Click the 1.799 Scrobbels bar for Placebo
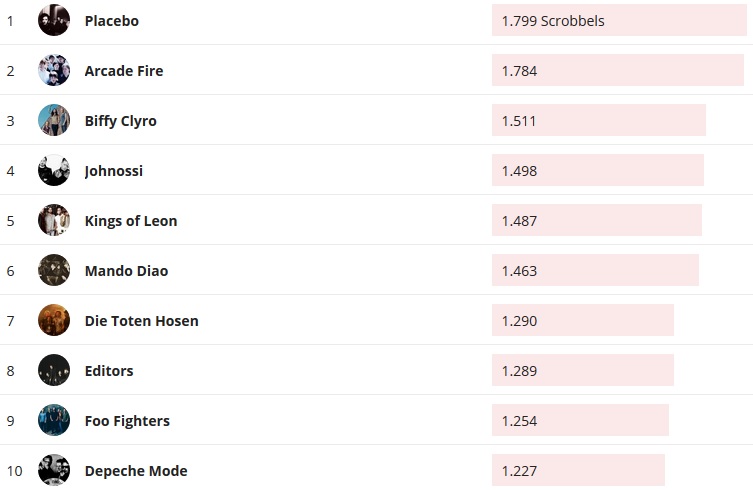 [619, 21]
